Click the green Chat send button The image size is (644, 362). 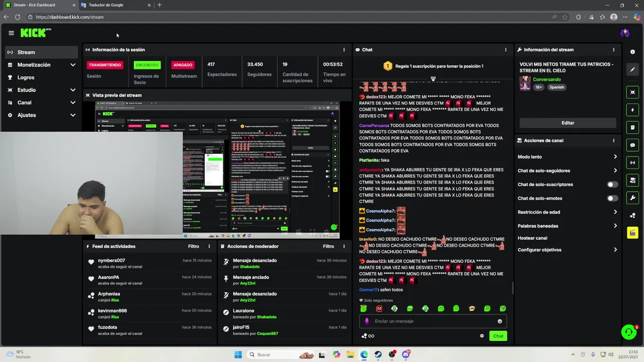(x=498, y=336)
